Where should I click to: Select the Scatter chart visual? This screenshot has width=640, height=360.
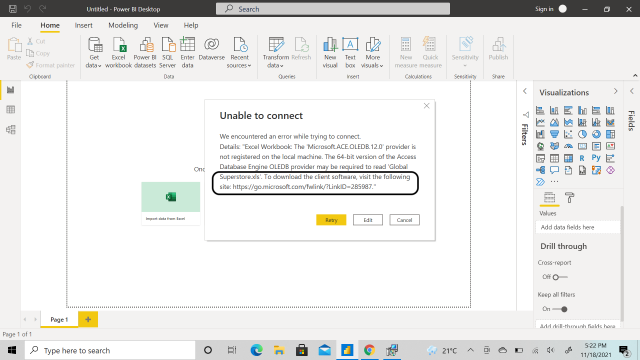(x=568, y=134)
